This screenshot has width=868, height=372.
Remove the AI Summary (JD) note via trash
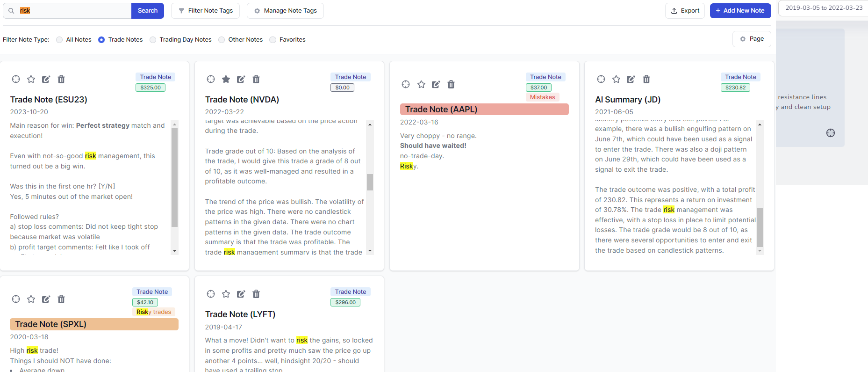tap(646, 79)
